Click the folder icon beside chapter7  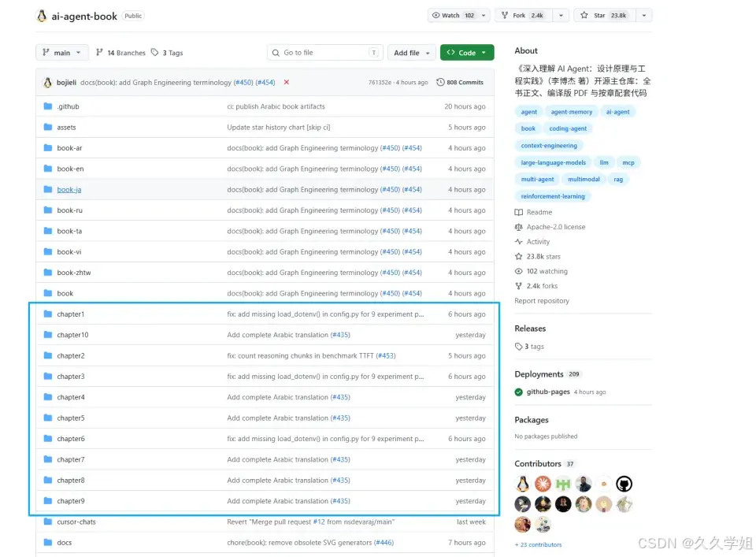(48, 459)
